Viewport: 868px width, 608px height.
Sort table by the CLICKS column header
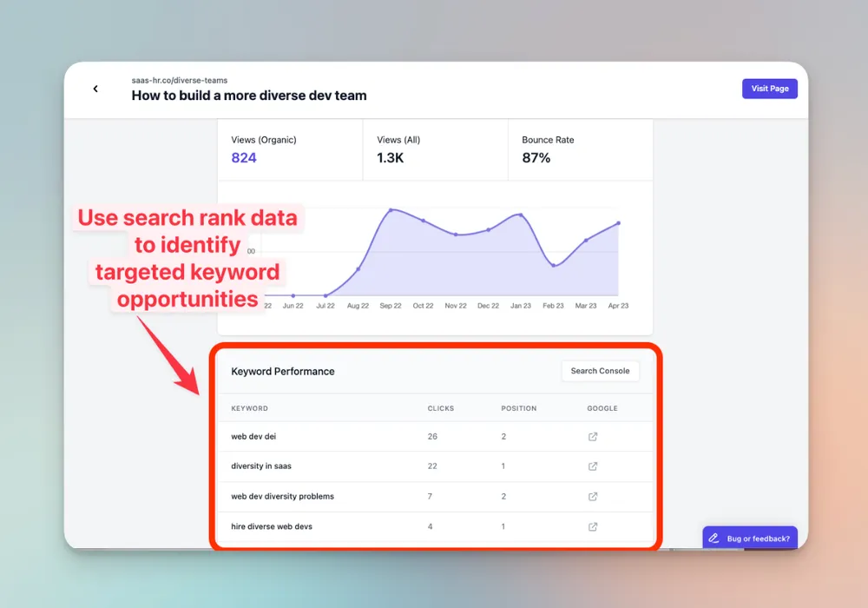440,408
